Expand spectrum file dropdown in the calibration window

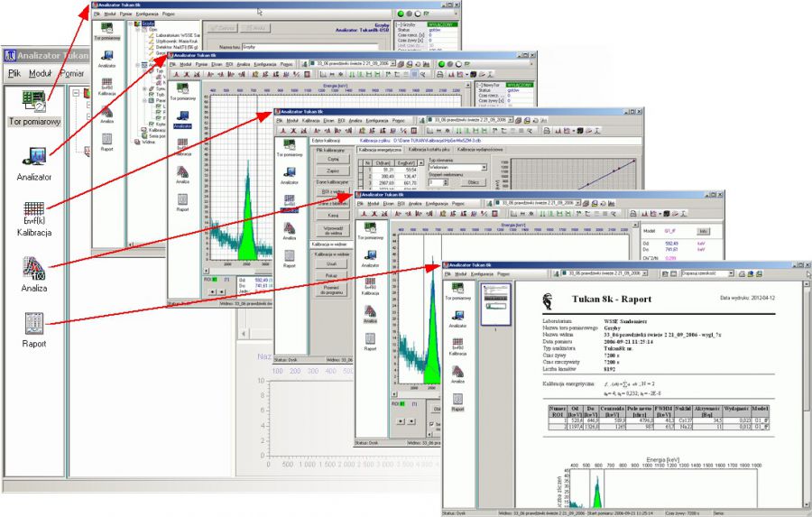coord(510,120)
